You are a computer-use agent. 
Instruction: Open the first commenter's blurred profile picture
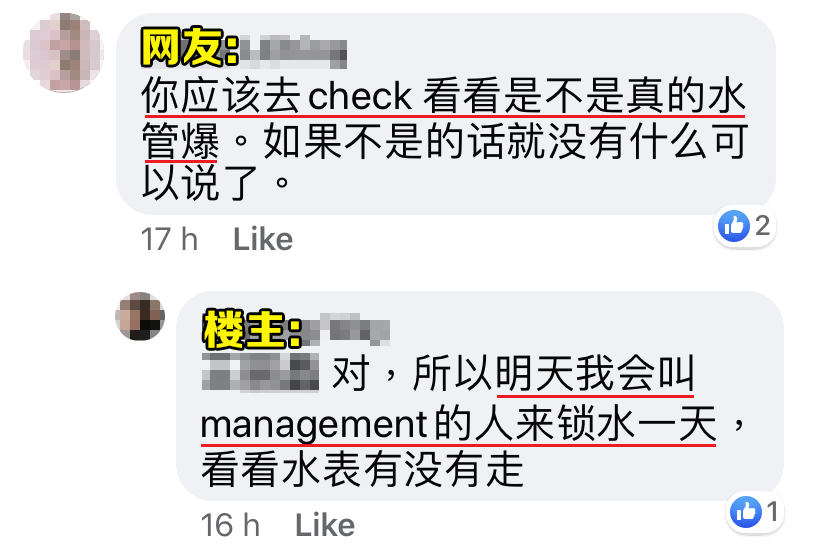pyautogui.click(x=63, y=53)
